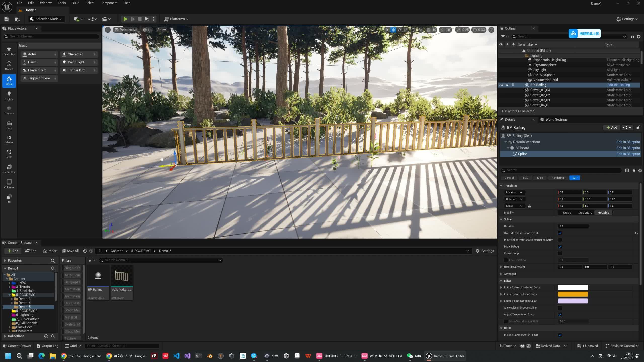Image resolution: width=644 pixels, height=362 pixels.
Task: Click Edit in Blueprint link for Spline
Action: click(x=628, y=154)
